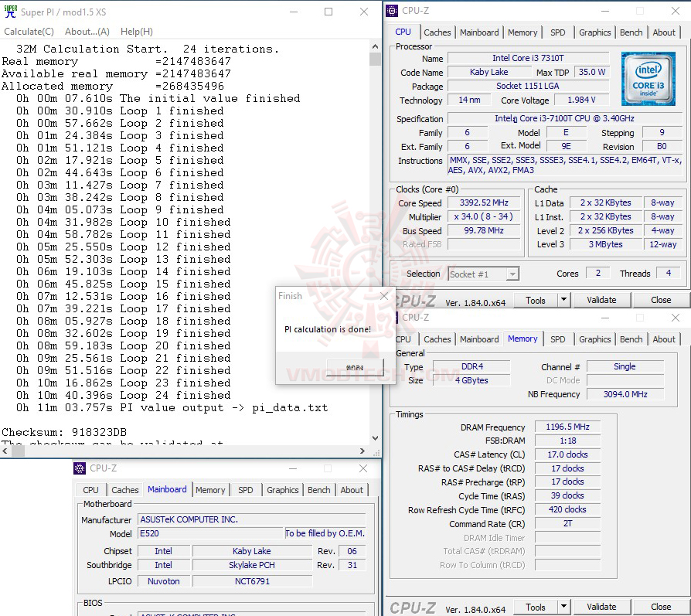Viewport: 691px width, 616px height.
Task: Open Memory tab in Mainboard CPU-Z window
Action: click(x=210, y=490)
